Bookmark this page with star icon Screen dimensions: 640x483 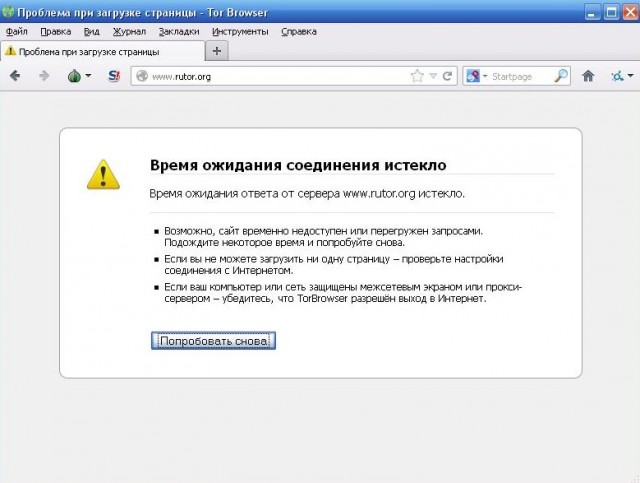(417, 76)
